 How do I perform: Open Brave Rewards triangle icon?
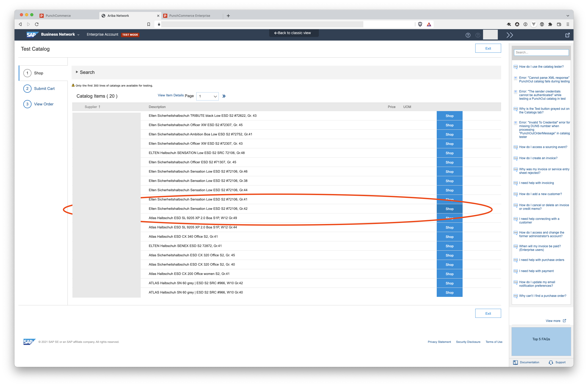point(429,24)
